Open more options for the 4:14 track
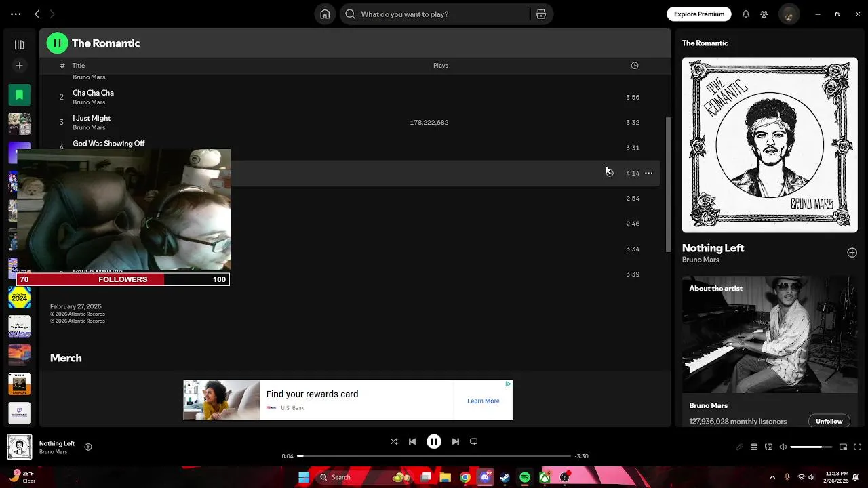868x488 pixels. pyautogui.click(x=648, y=173)
